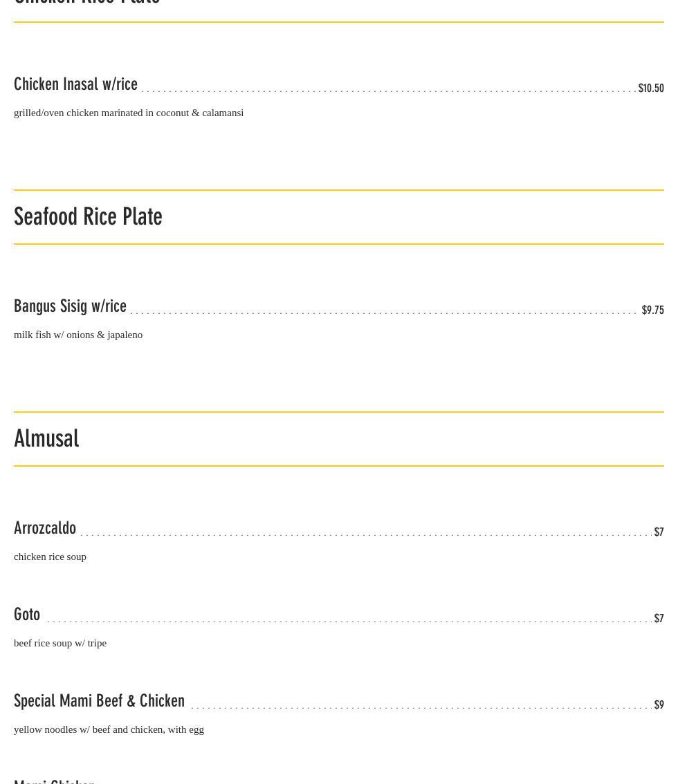Click the partially visible Chicken Rice Plate heading
678x784 pixels.
click(86, 3)
